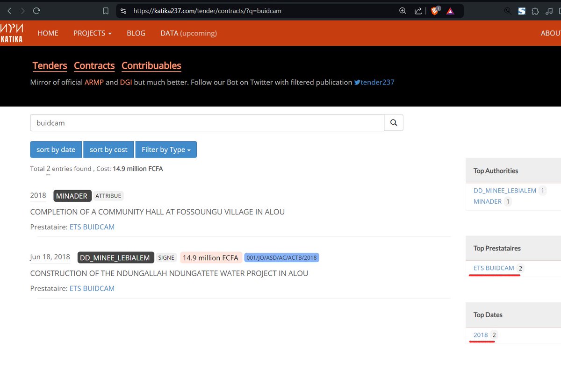561x392 pixels.
Task: Open site settings icon in address bar
Action: point(123,11)
